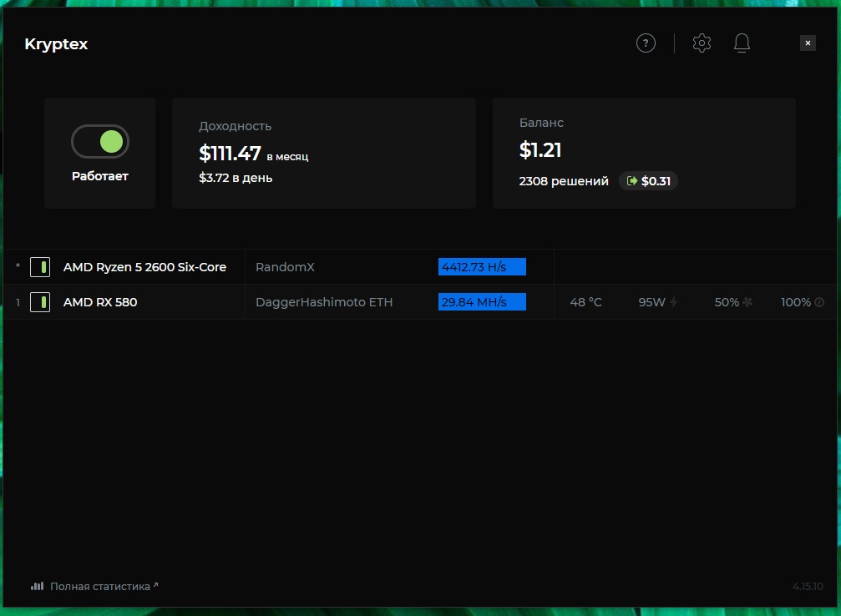Click the Kryptex title logo
841x616 pixels.
56,44
